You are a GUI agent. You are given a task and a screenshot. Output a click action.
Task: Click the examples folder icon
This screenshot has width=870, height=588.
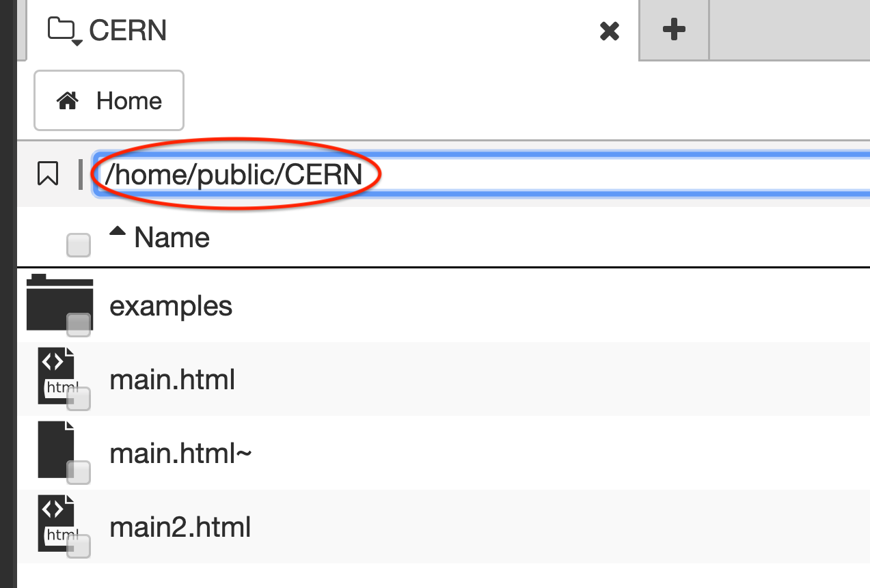58,300
